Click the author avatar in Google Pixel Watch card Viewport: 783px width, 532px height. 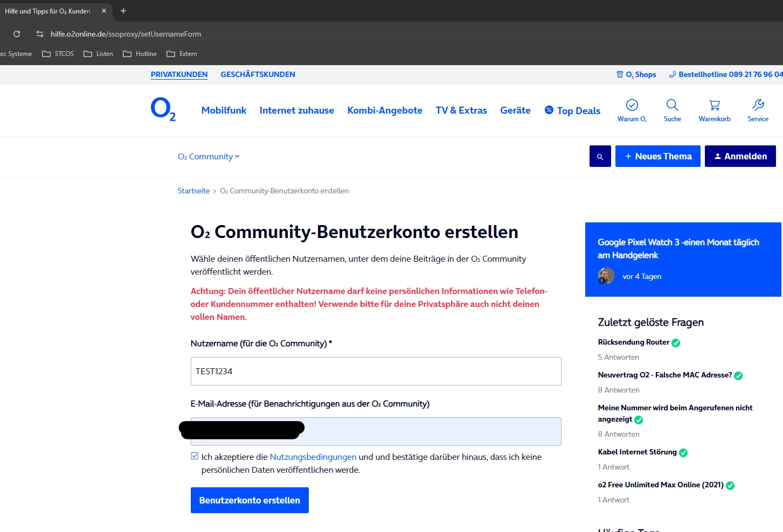coord(606,276)
